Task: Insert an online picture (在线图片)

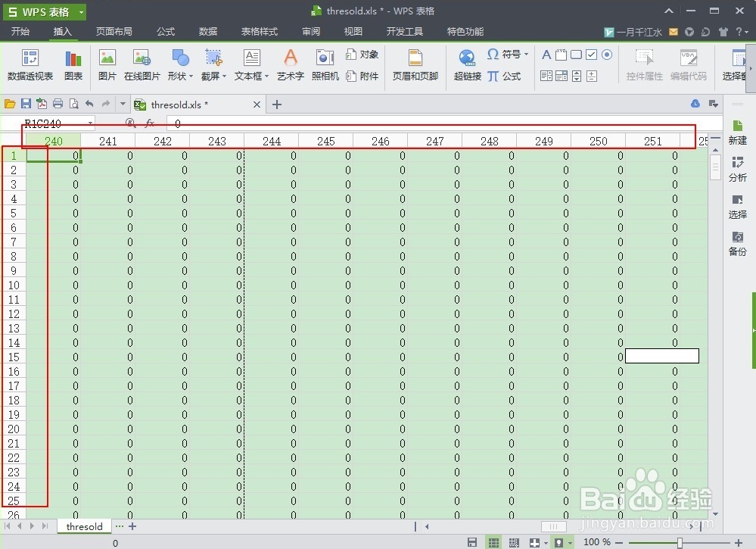Action: [142, 64]
